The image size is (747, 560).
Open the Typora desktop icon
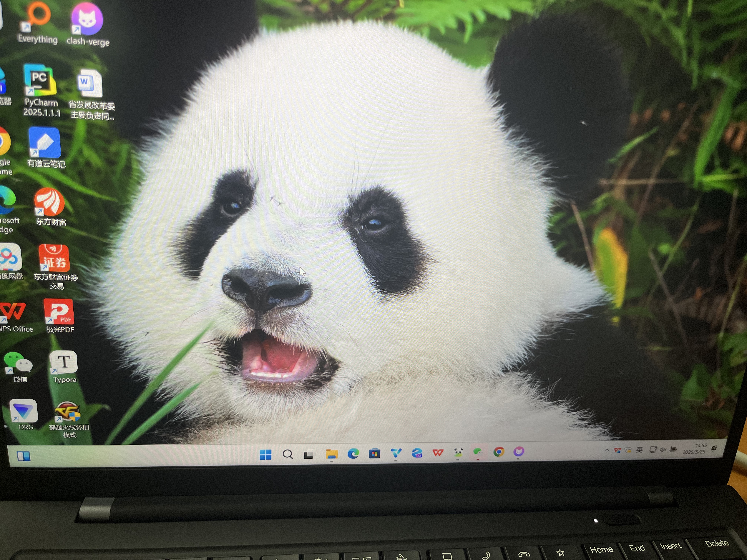64,363
